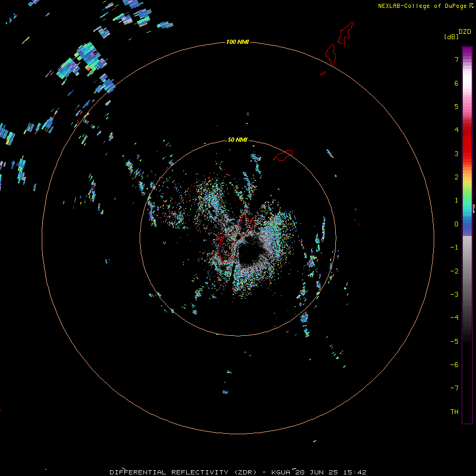Click the 6 dB value on the color scale
The image size is (476, 476).
pos(456,83)
